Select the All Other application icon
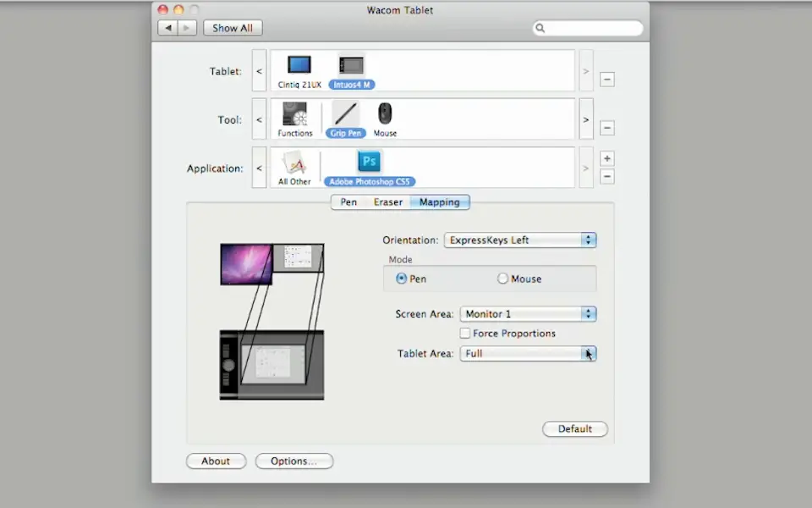812x508 pixels. 294,163
